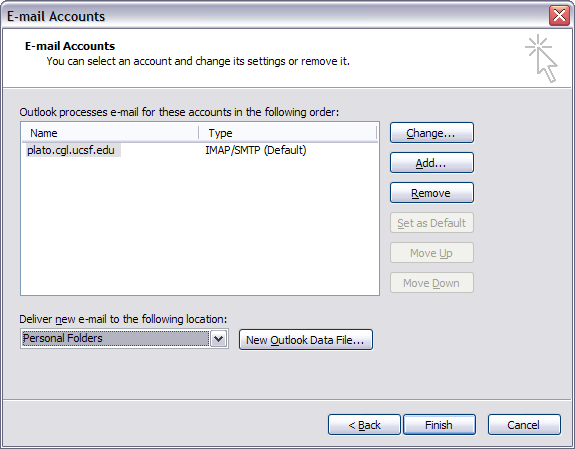This screenshot has width=575, height=449.
Task: Click the Change... button
Action: click(432, 133)
